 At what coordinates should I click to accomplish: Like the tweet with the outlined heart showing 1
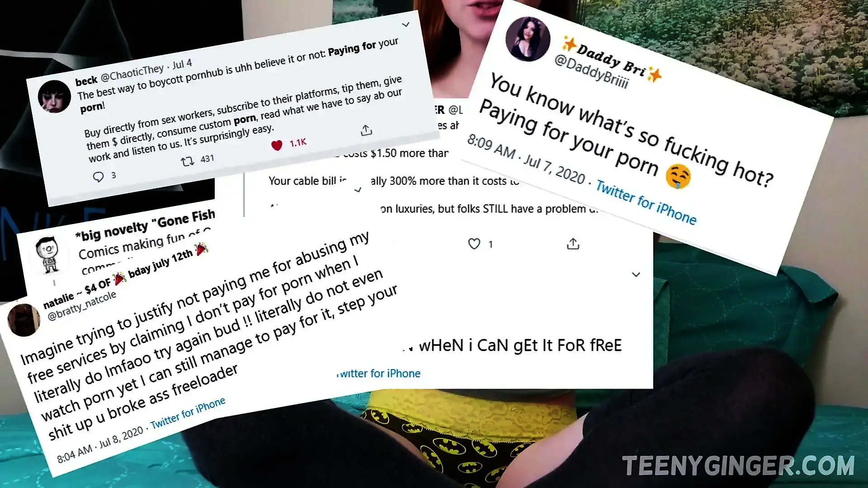474,244
